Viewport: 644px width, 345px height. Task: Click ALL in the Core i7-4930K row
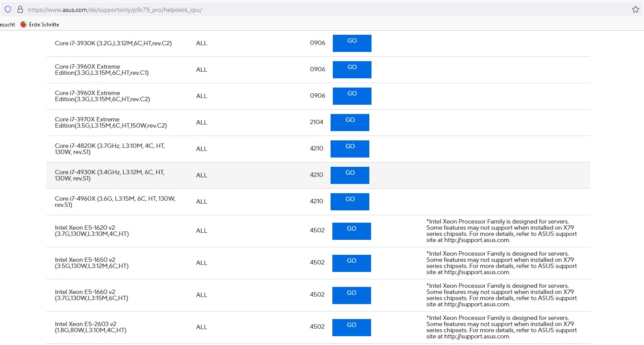(x=202, y=175)
